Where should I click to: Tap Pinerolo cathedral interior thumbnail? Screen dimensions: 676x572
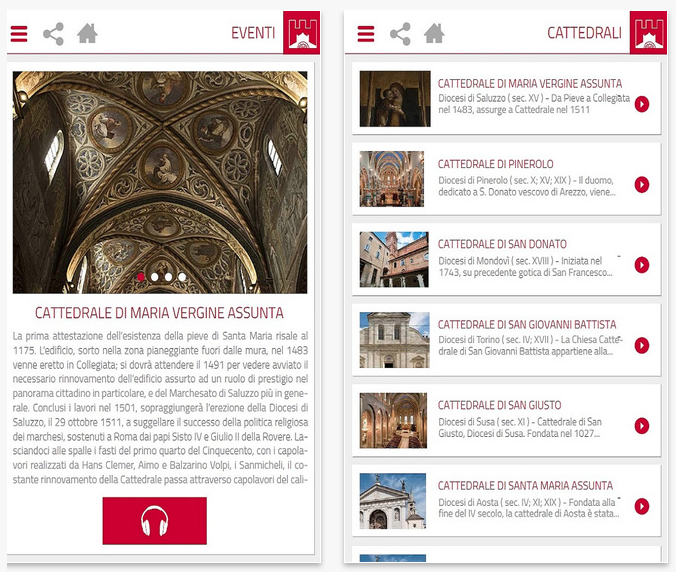coord(392,179)
